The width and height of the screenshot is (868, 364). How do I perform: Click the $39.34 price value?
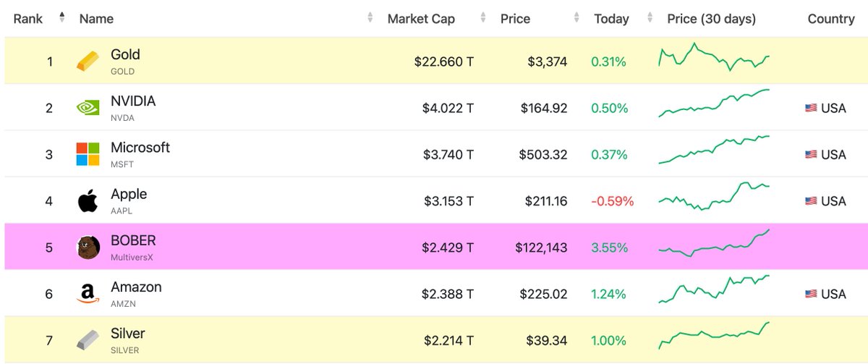pos(548,340)
